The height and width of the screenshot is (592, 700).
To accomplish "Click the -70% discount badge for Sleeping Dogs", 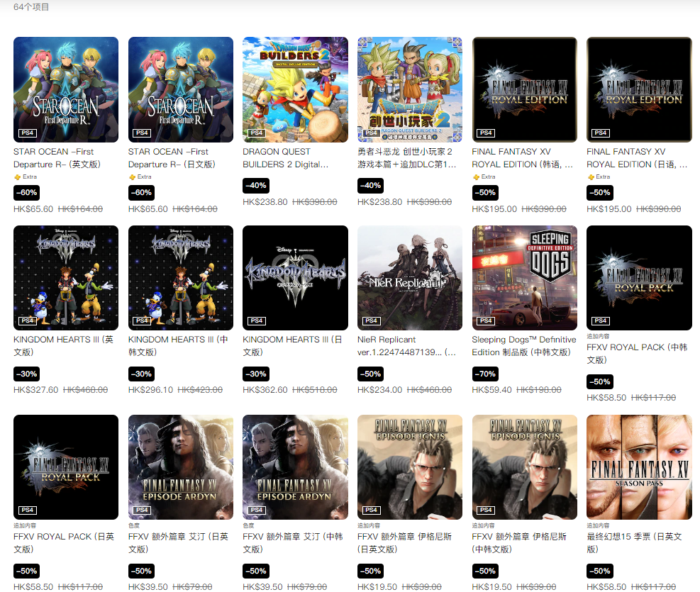I will click(485, 374).
